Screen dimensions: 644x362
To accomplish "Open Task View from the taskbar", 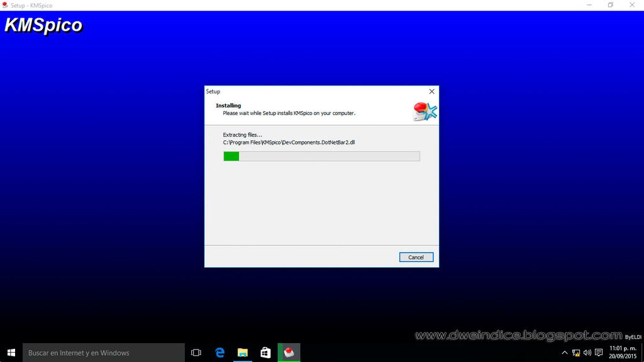I will click(x=196, y=353).
